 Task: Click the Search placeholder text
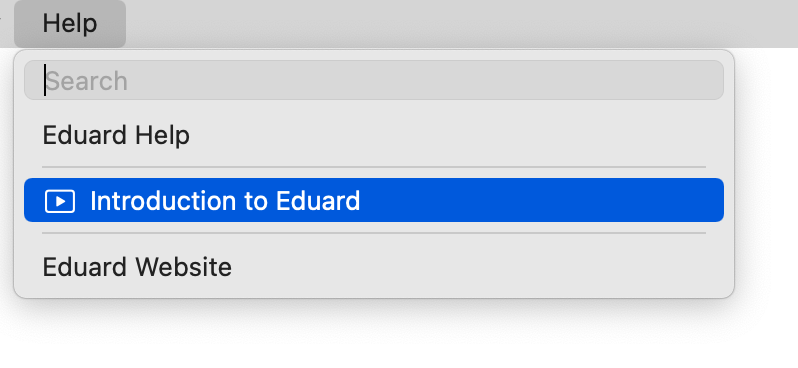pos(87,81)
